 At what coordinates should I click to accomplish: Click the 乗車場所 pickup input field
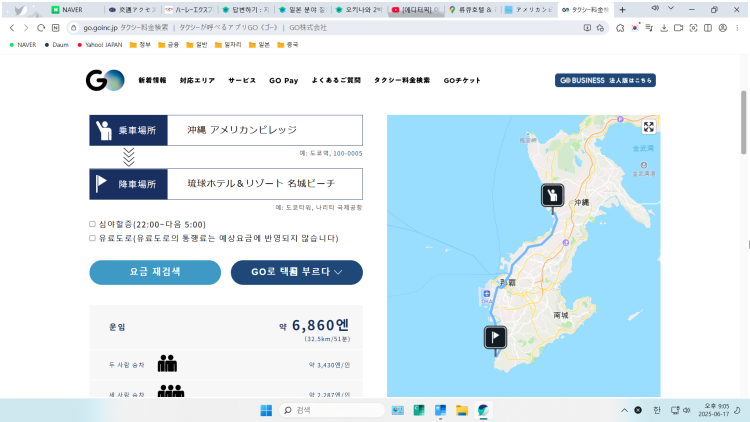pos(265,130)
